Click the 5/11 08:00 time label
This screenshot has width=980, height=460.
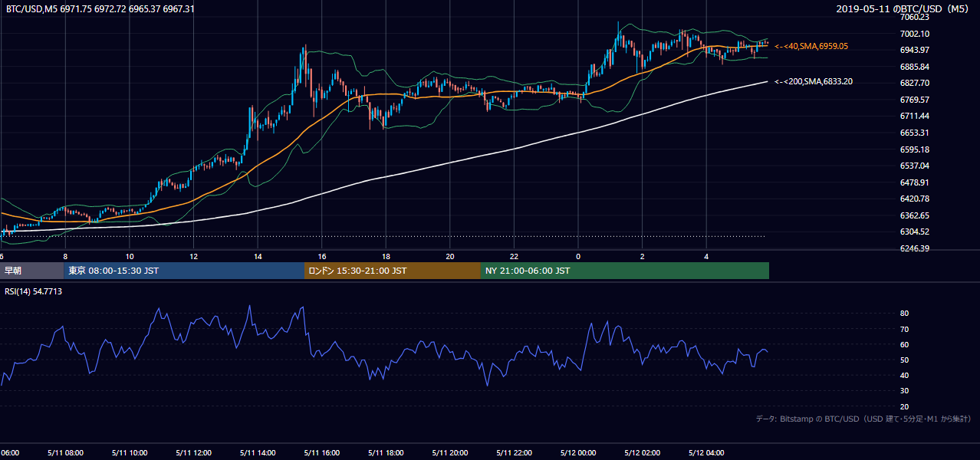(x=64, y=452)
